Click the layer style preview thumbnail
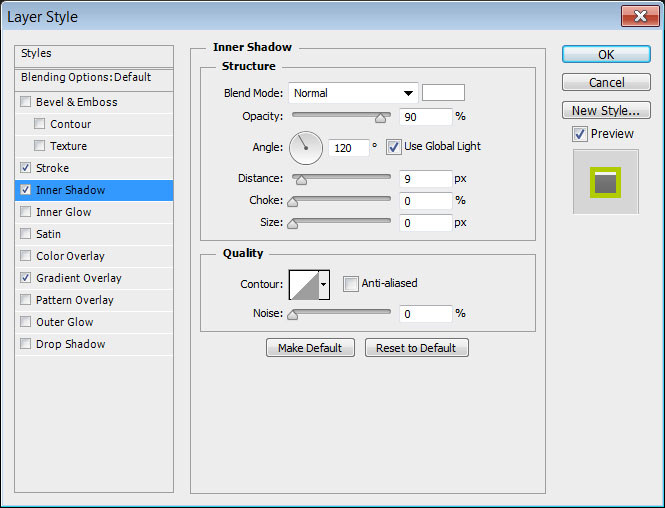 point(605,181)
